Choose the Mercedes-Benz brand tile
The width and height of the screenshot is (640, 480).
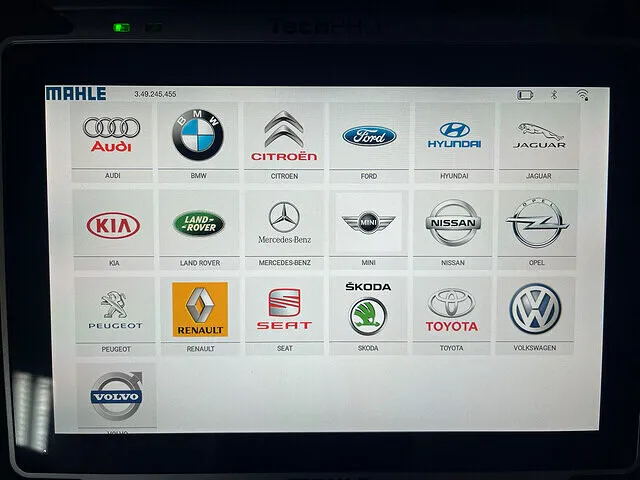click(x=284, y=225)
